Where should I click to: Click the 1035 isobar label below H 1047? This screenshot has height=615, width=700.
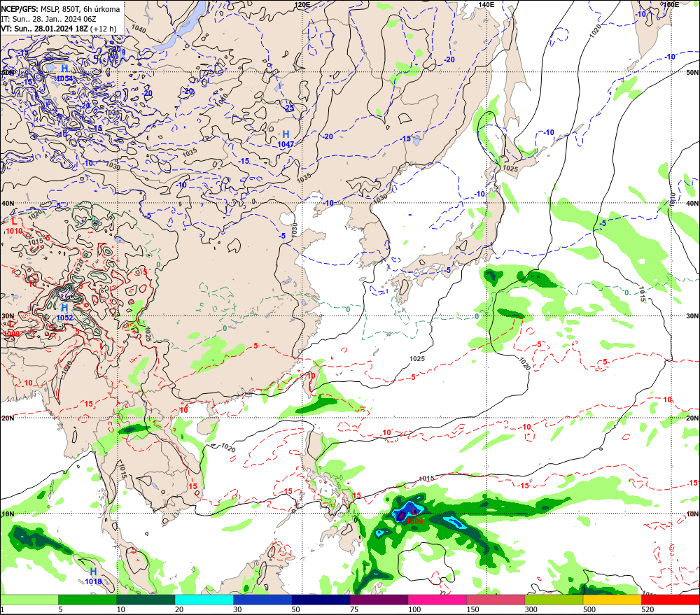(x=304, y=178)
